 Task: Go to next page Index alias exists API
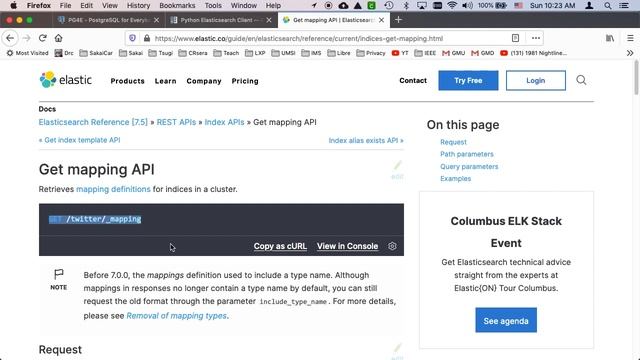tap(366, 140)
